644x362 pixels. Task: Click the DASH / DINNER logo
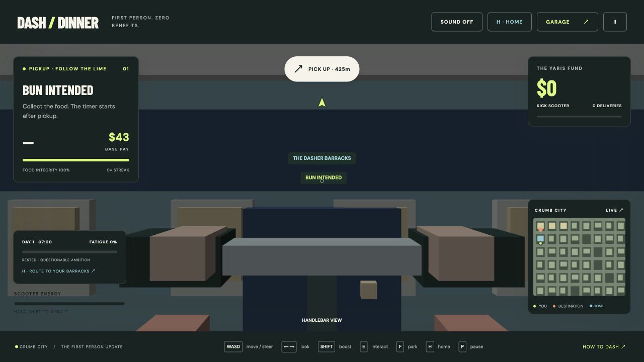click(x=58, y=23)
